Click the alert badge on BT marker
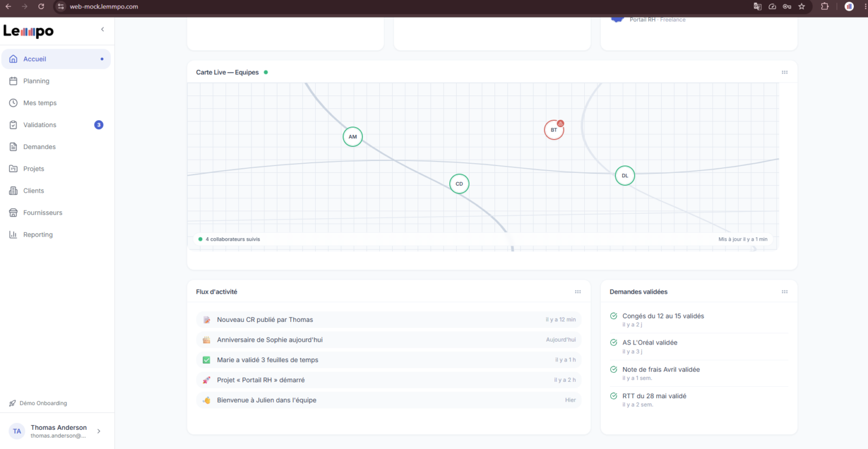Viewport: 868px width, 449px height. pyautogui.click(x=561, y=123)
